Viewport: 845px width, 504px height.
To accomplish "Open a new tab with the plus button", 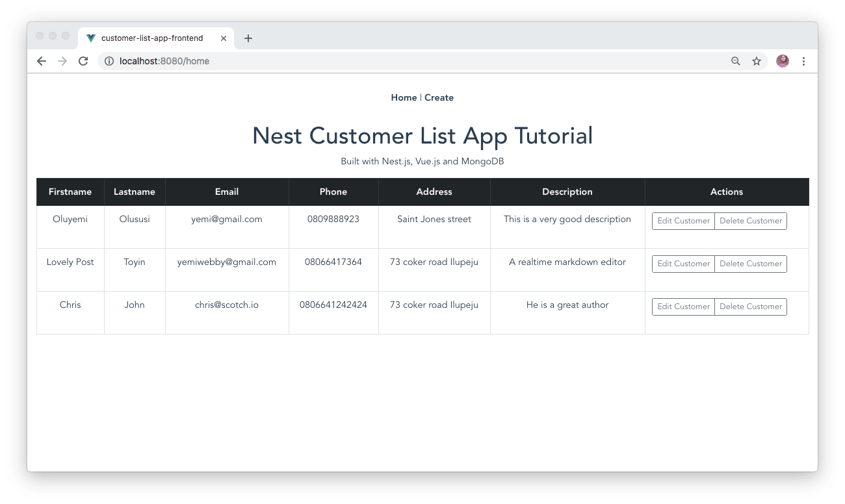I will tap(248, 38).
